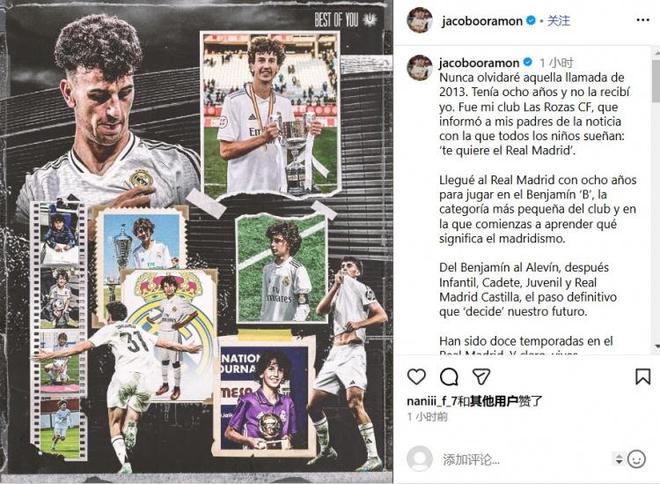The height and width of the screenshot is (484, 660).
Task: Share post via the paper plane icon
Action: (x=481, y=376)
